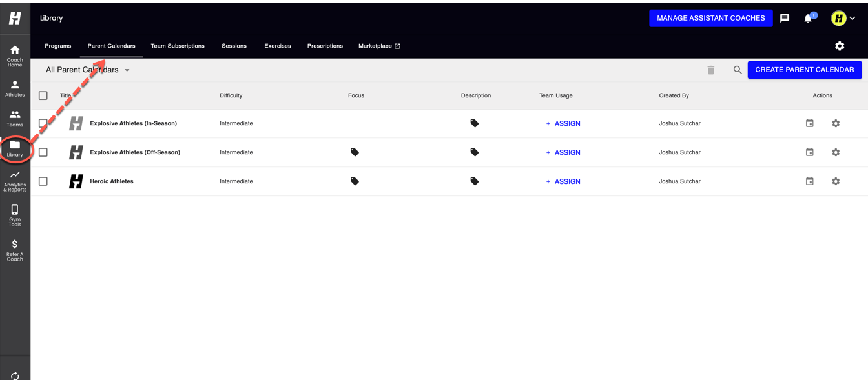Assign Explosive Athletes (In-Season) to a team

click(563, 123)
